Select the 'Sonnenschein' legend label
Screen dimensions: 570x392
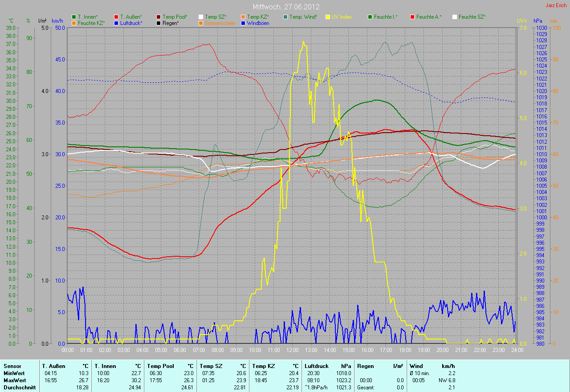pos(220,23)
